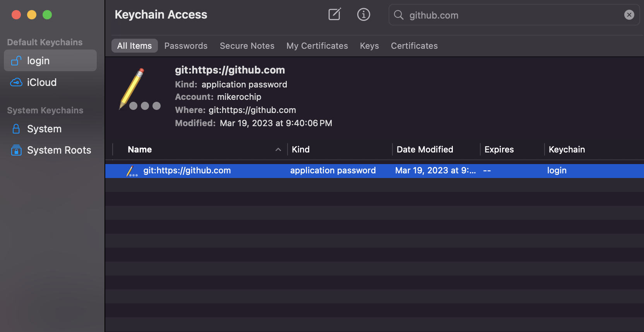
Task: Sort by the Keychain column header
Action: pyautogui.click(x=567, y=149)
